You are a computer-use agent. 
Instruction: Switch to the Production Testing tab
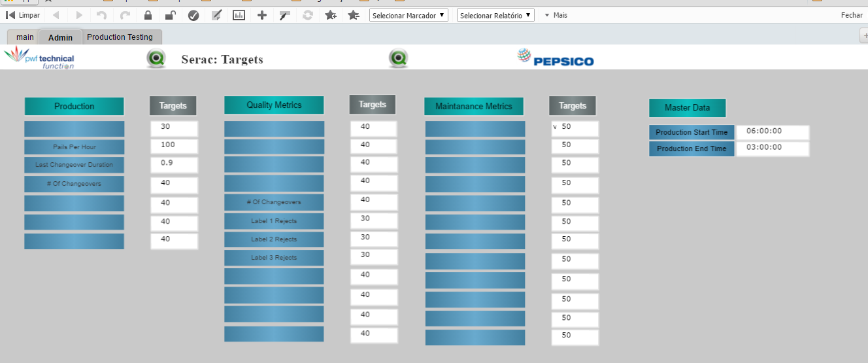(x=120, y=37)
